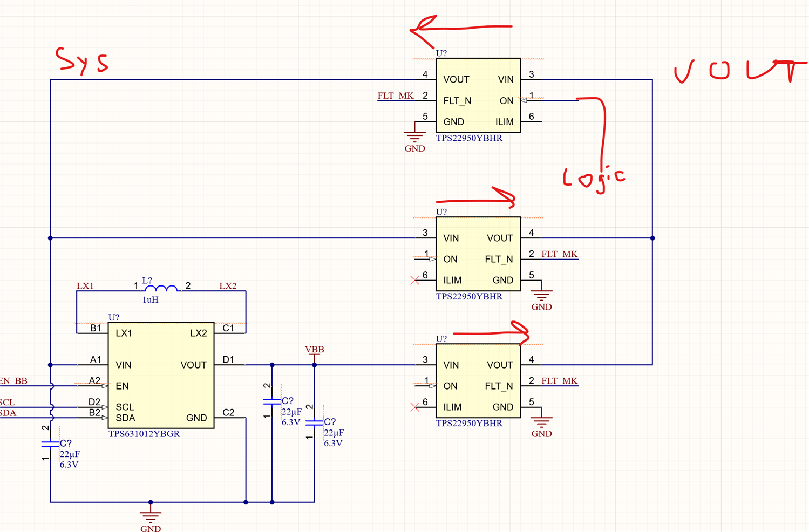The width and height of the screenshot is (809, 532).
Task: Click pin designator A2 at the EN pin
Action: pyautogui.click(x=95, y=381)
